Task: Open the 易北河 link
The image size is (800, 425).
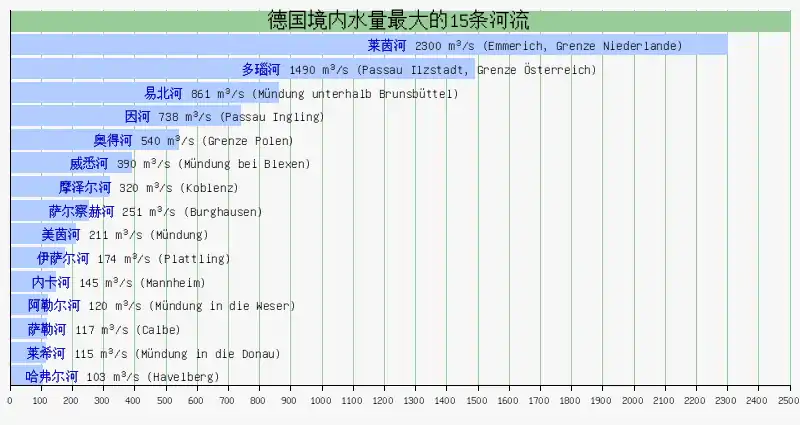Action: pyautogui.click(x=163, y=93)
